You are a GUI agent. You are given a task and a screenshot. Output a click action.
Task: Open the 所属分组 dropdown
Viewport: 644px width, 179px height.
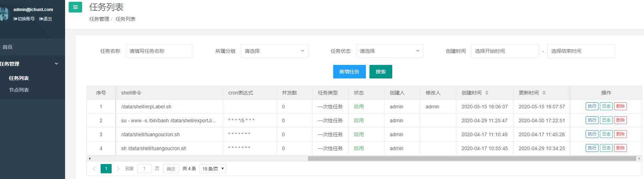275,51
